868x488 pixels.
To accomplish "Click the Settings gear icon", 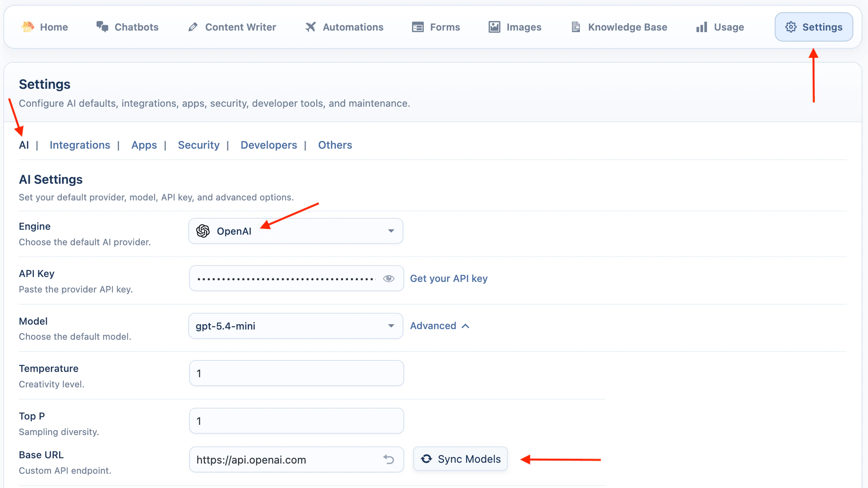I will (791, 27).
